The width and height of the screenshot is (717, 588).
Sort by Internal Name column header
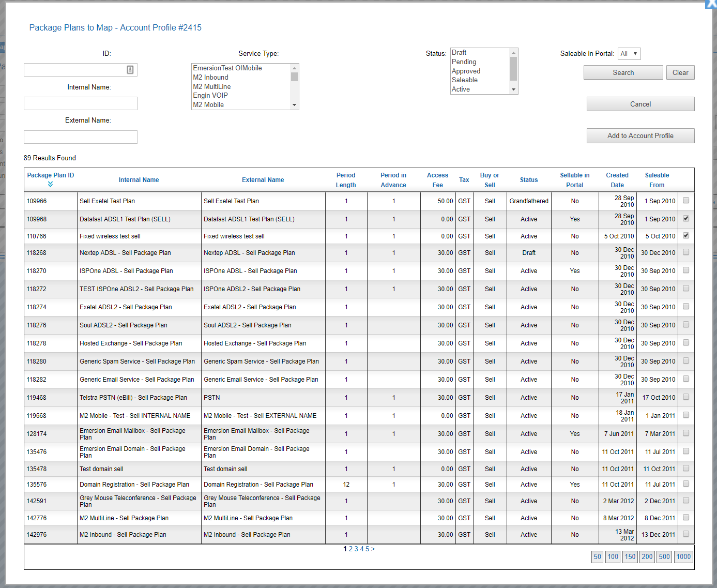(139, 180)
